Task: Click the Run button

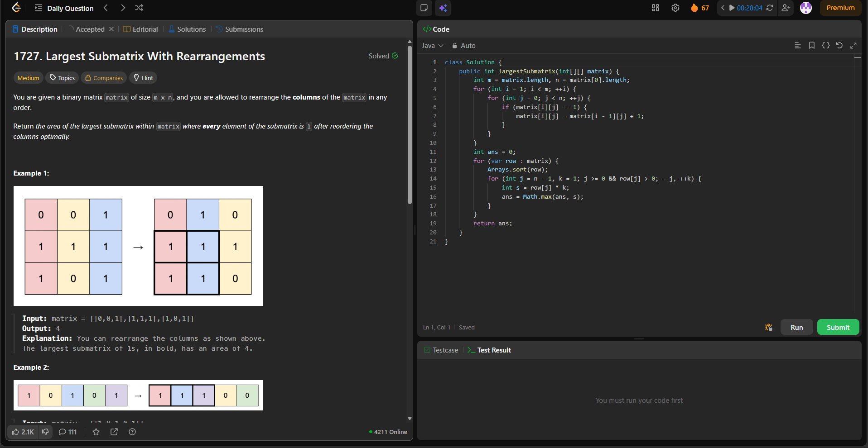Action: point(796,327)
